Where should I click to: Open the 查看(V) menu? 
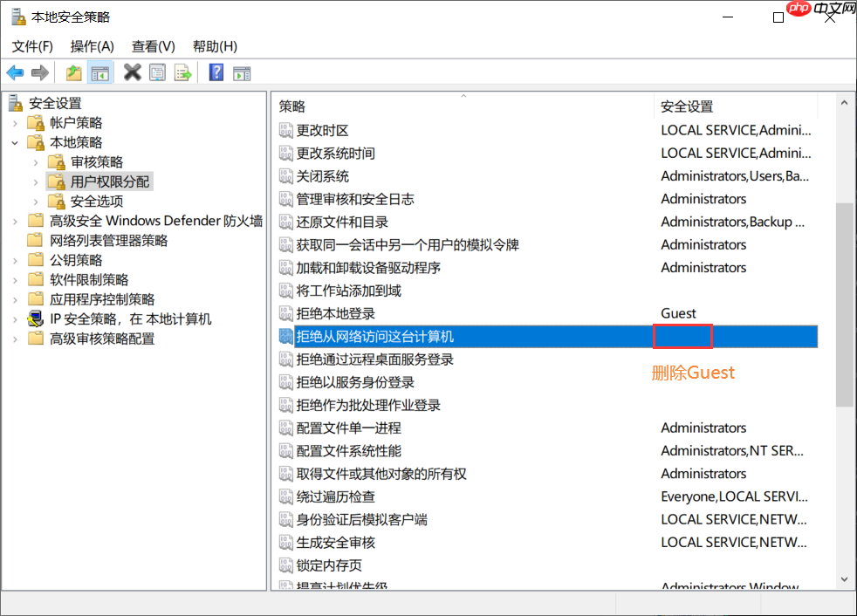tap(153, 46)
